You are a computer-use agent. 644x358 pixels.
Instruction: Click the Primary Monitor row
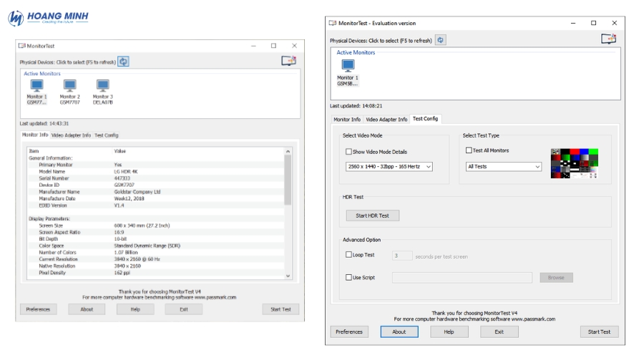(156, 165)
